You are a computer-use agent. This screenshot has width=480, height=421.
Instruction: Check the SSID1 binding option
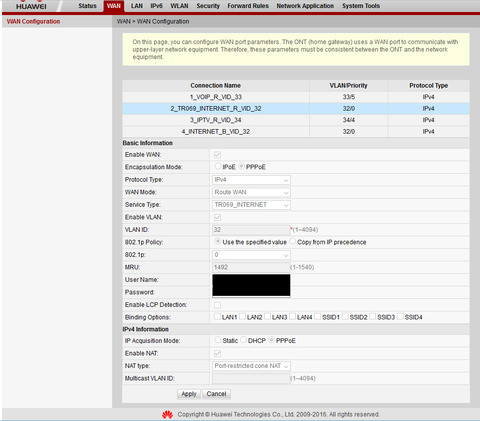click(x=317, y=316)
